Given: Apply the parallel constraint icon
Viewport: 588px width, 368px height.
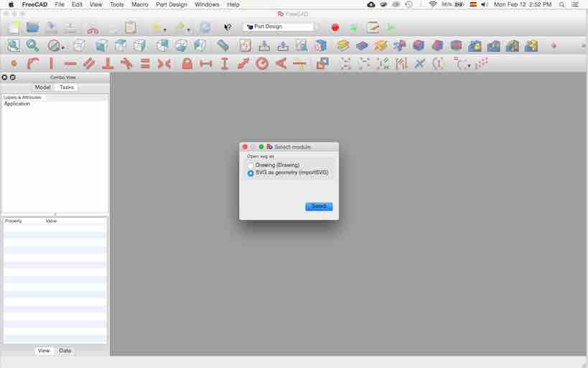Looking at the screenshot, I should (x=89, y=63).
